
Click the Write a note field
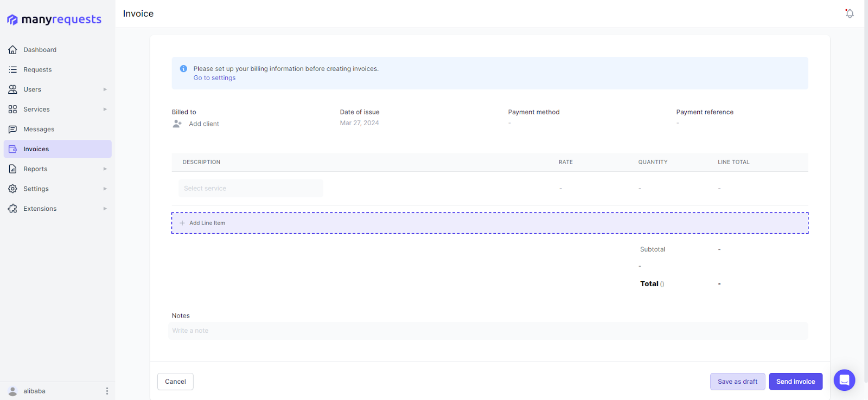tap(488, 331)
